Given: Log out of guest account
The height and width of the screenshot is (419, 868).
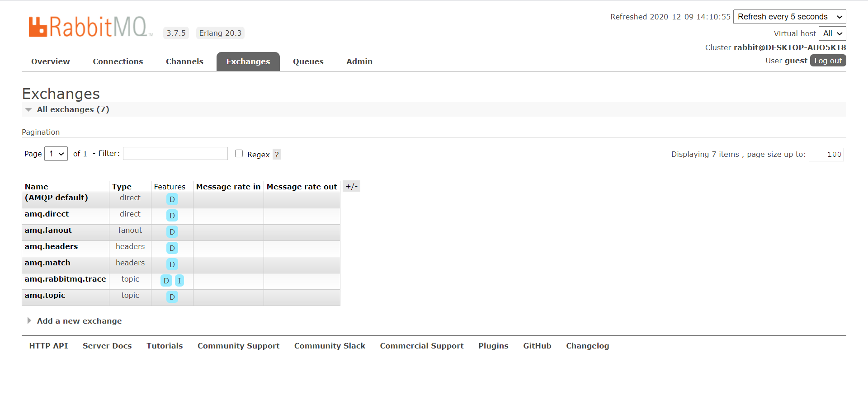Looking at the screenshot, I should [x=828, y=61].
